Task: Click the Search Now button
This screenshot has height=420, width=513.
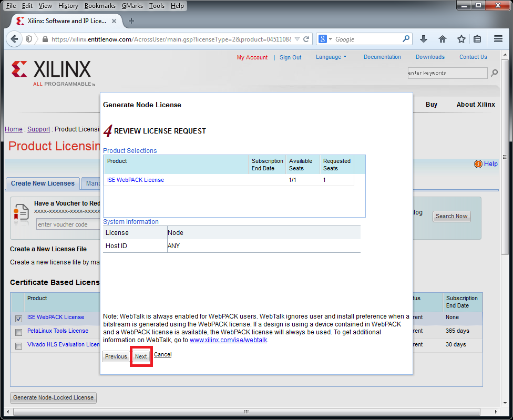Action: coord(452,216)
